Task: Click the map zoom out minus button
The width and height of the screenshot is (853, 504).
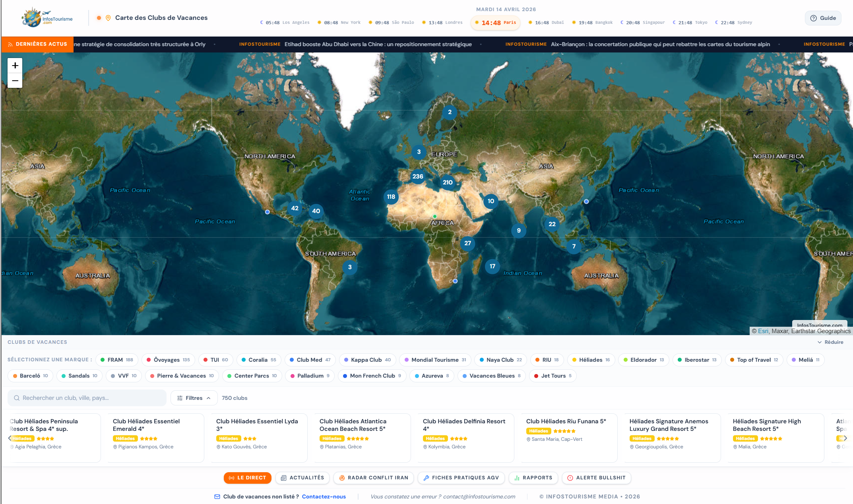Action: coord(15,81)
